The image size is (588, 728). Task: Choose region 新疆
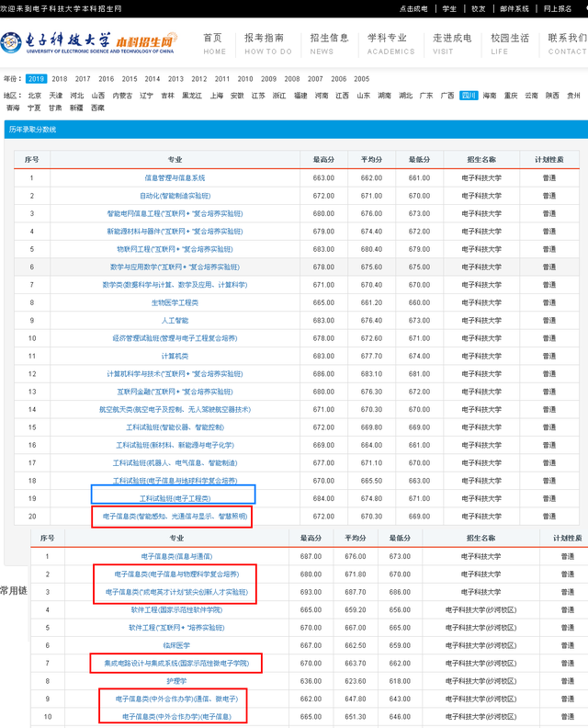click(x=76, y=108)
